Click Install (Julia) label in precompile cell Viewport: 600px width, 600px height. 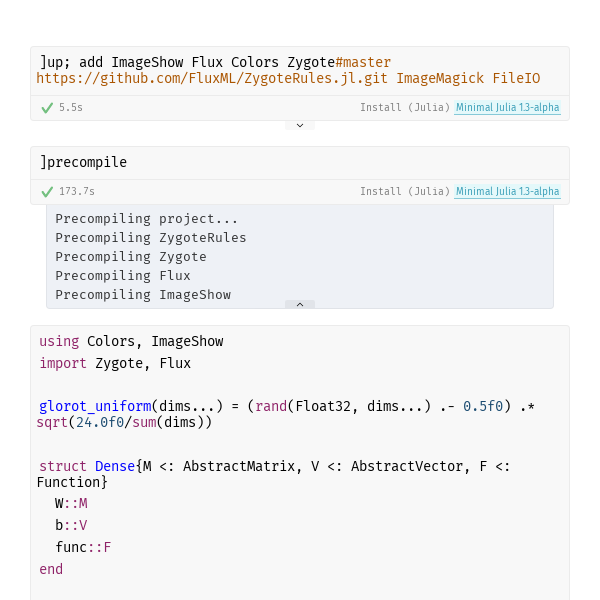(x=405, y=191)
